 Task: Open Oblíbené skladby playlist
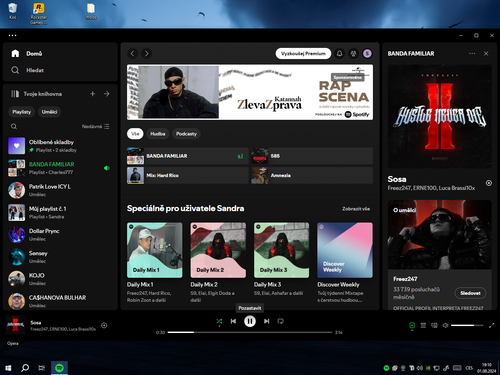60,146
